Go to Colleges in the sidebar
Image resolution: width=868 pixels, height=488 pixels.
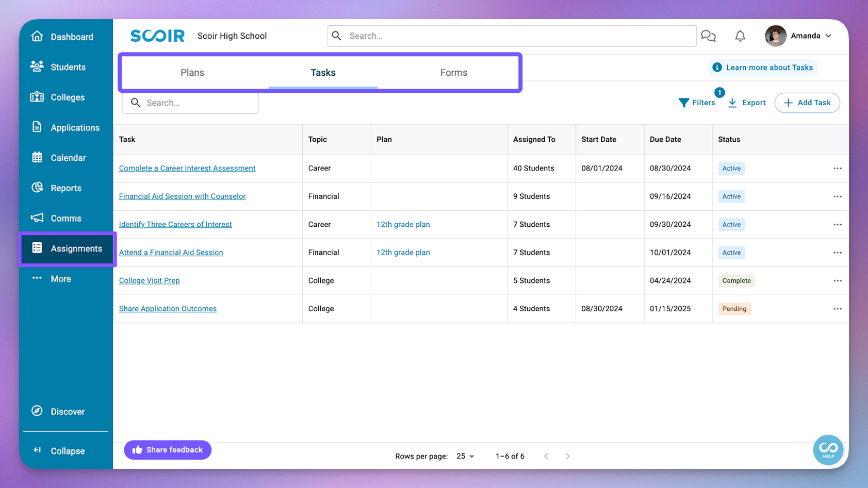coord(67,97)
